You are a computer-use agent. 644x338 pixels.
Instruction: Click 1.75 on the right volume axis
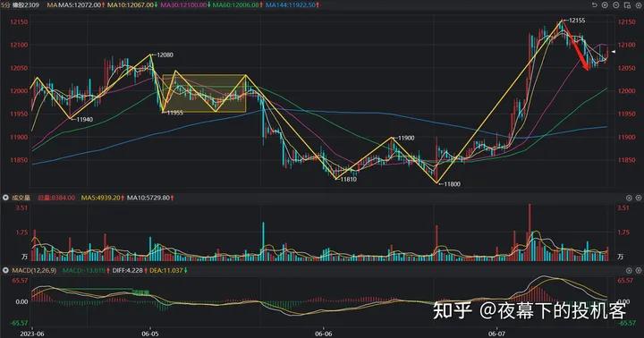coord(623,232)
